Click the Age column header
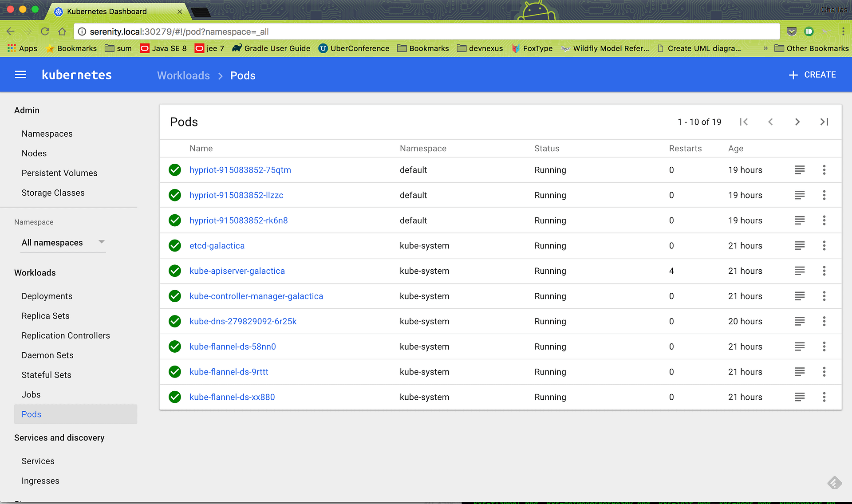852x504 pixels. (x=735, y=149)
